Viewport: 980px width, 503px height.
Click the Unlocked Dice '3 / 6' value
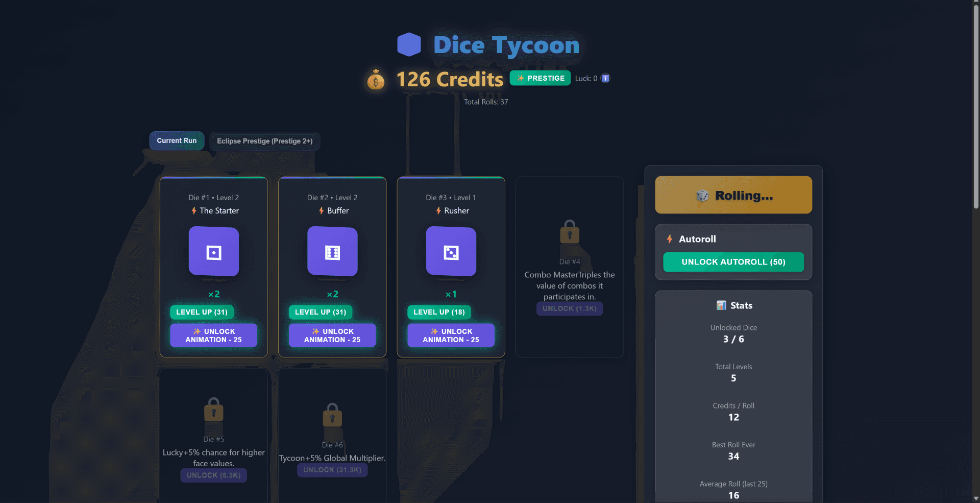(733, 339)
